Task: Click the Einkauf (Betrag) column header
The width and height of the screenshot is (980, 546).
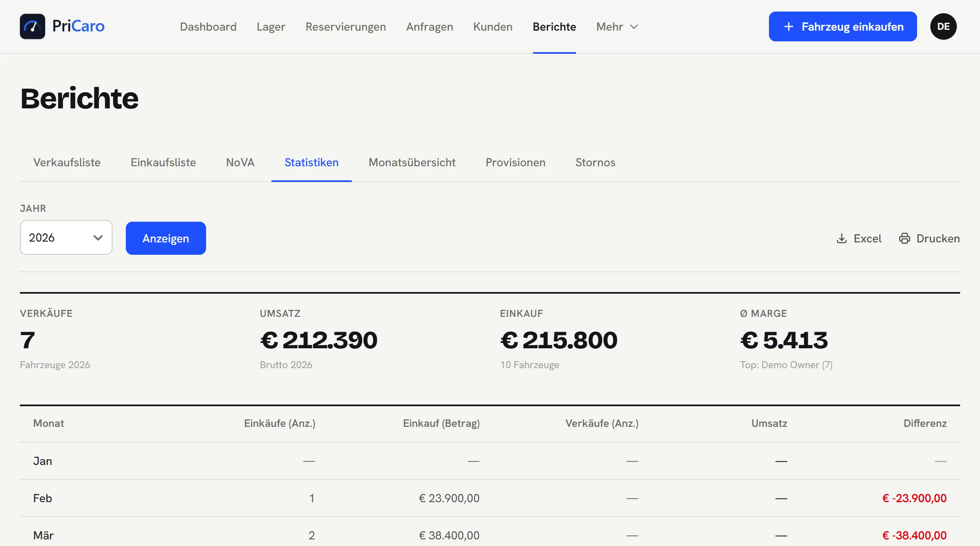Action: pyautogui.click(x=441, y=423)
